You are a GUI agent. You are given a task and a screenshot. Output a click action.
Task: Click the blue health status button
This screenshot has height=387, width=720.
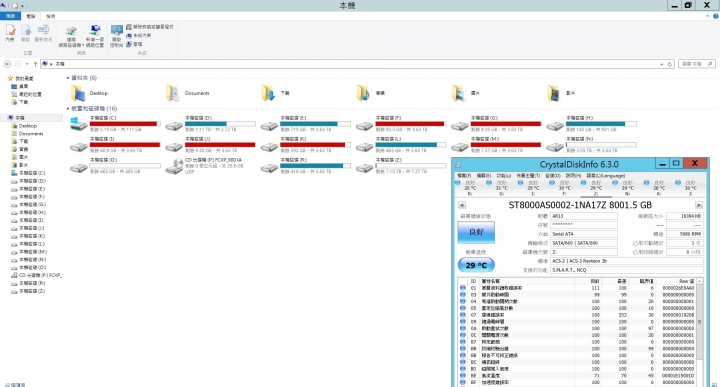click(476, 232)
